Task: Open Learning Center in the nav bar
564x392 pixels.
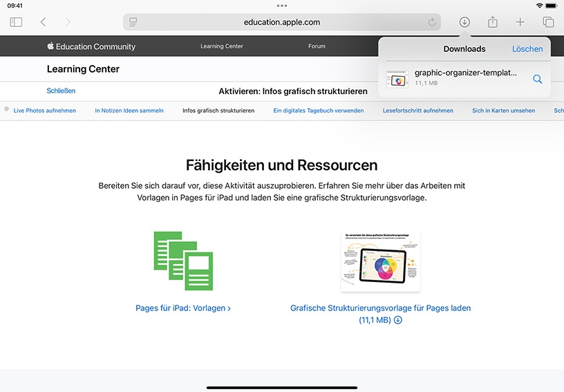Action: pos(222,46)
